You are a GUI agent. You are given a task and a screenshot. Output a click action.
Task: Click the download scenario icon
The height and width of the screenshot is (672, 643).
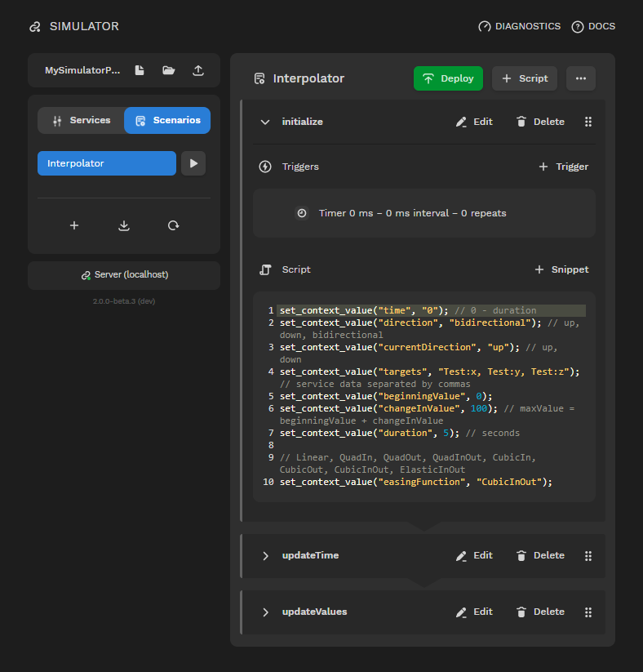point(124,225)
